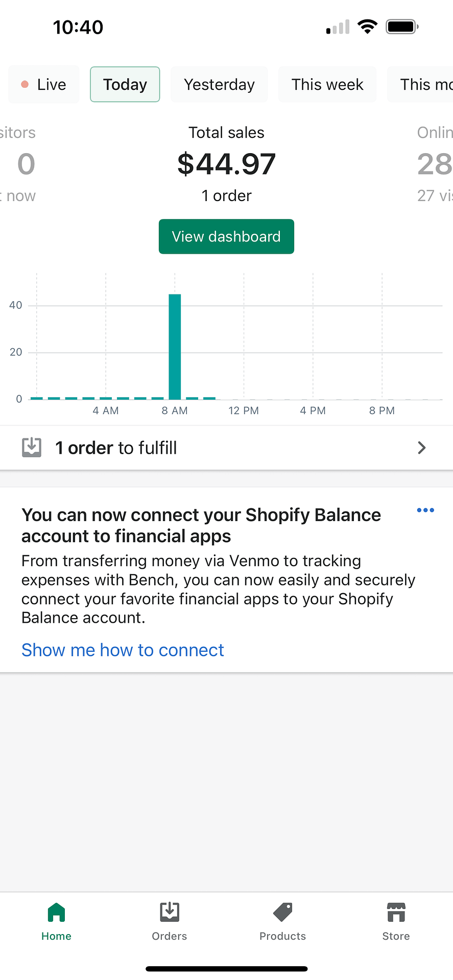Tap the order fulfillment inbox icon
This screenshot has height=980, width=453.
point(32,447)
